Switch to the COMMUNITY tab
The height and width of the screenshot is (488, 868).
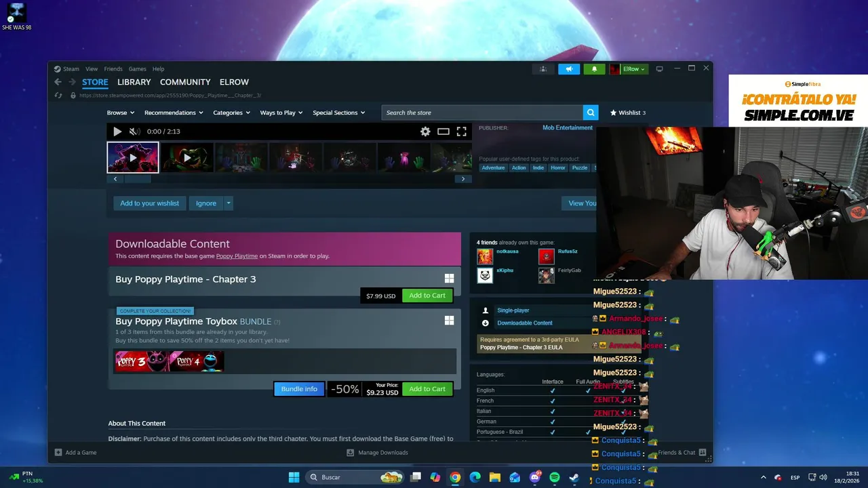[x=185, y=82]
